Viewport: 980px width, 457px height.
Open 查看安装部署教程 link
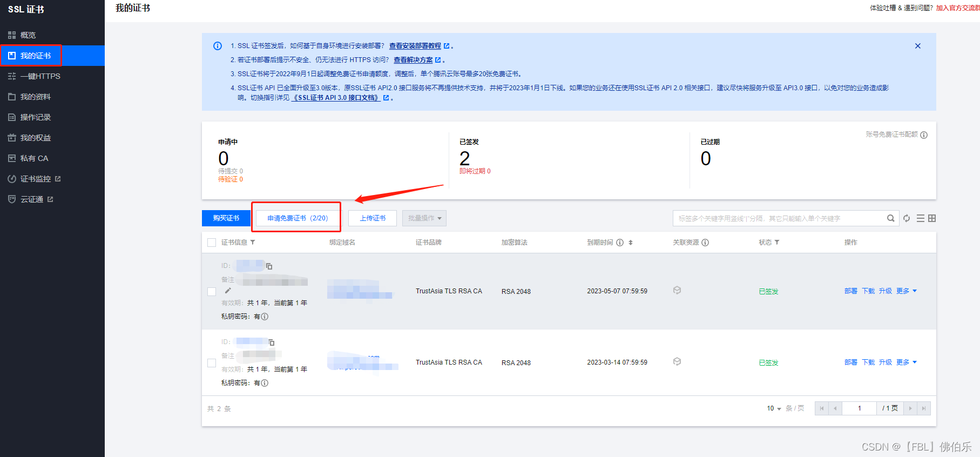pyautogui.click(x=415, y=46)
